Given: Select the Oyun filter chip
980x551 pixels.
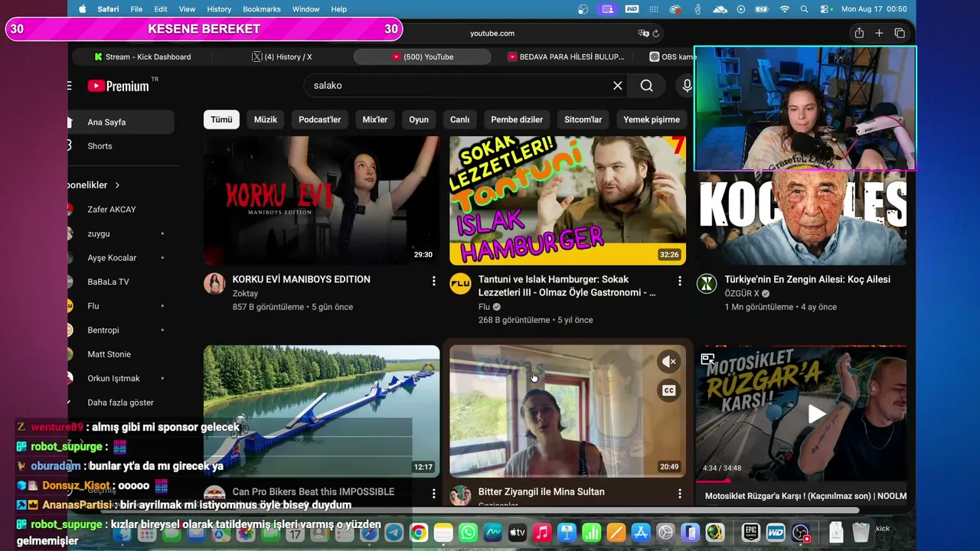Looking at the screenshot, I should (419, 119).
